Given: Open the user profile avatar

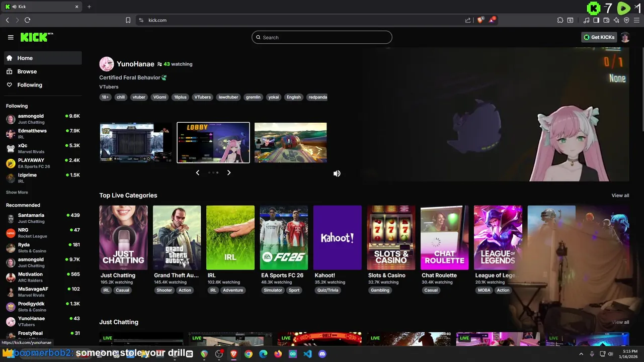Looking at the screenshot, I should [x=625, y=37].
